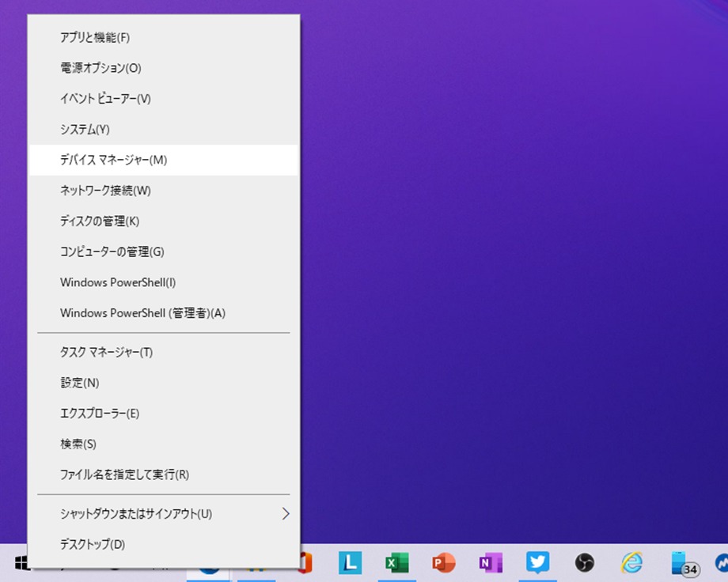Open タスク マネージャー(T)
Screen dimensions: 728x582
coord(164,352)
